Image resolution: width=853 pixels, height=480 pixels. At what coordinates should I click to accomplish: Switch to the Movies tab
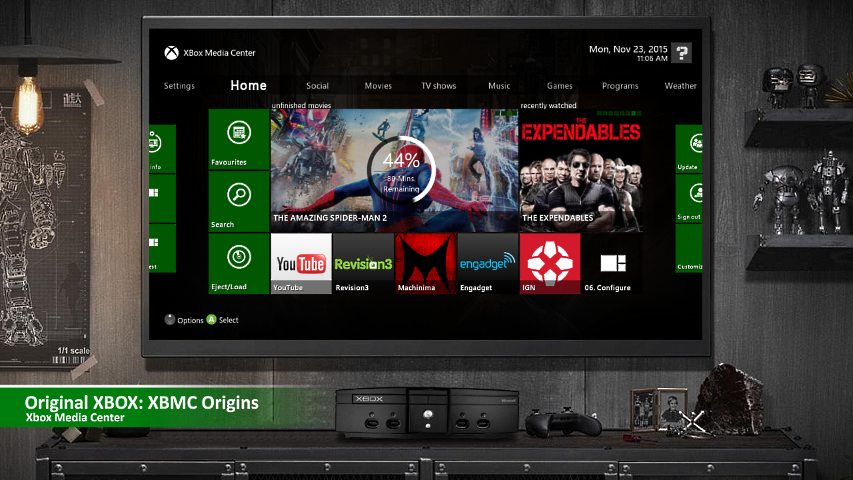pos(378,86)
